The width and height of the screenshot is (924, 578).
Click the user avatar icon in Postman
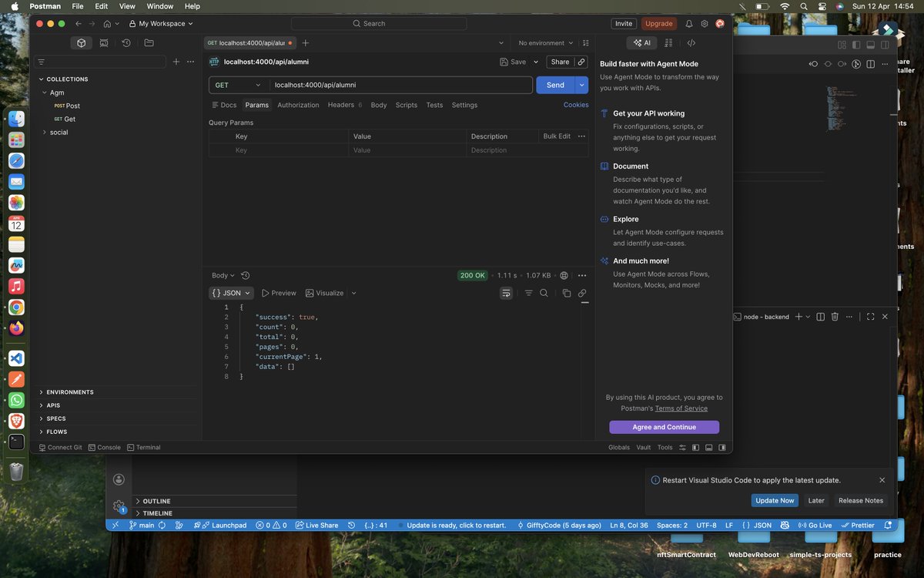tap(720, 24)
